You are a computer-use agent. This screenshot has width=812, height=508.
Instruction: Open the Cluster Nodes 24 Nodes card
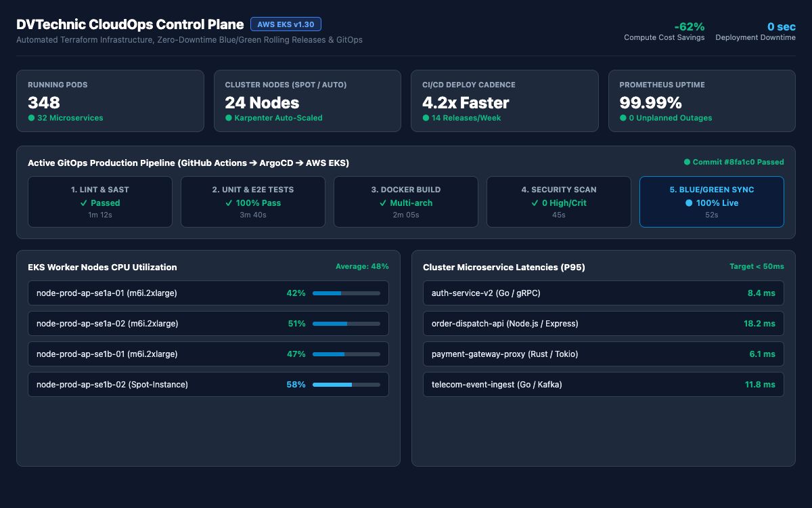307,101
